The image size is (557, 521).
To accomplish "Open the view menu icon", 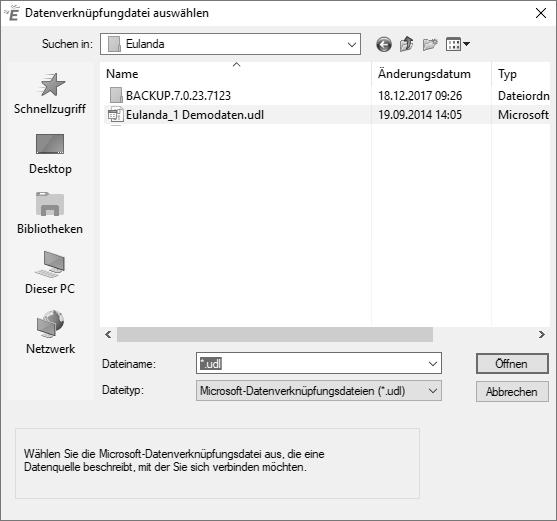I will (x=458, y=44).
